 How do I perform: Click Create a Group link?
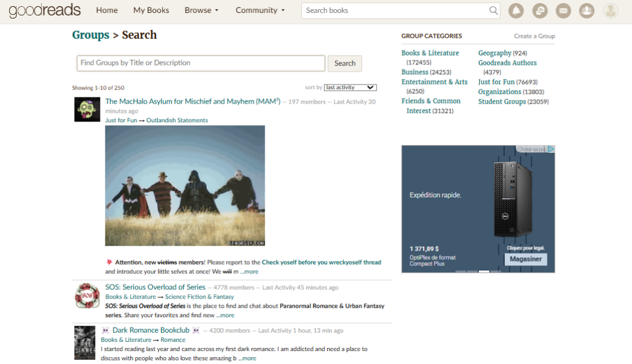[534, 36]
